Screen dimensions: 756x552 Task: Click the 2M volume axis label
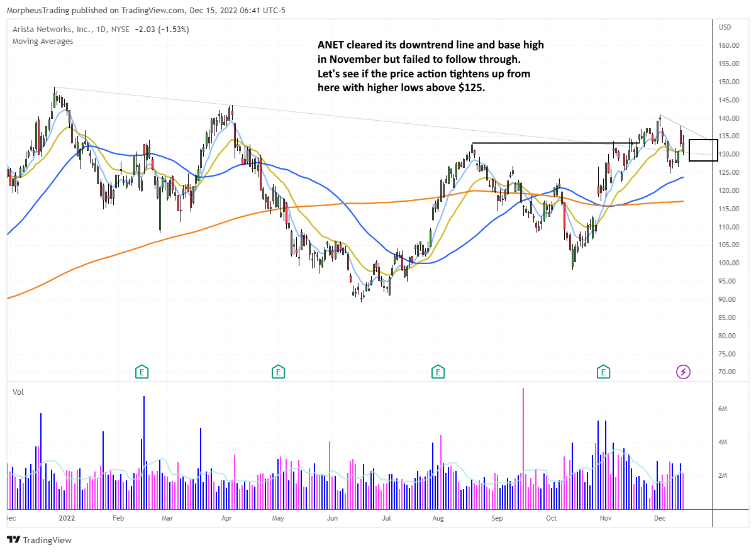coord(723,476)
